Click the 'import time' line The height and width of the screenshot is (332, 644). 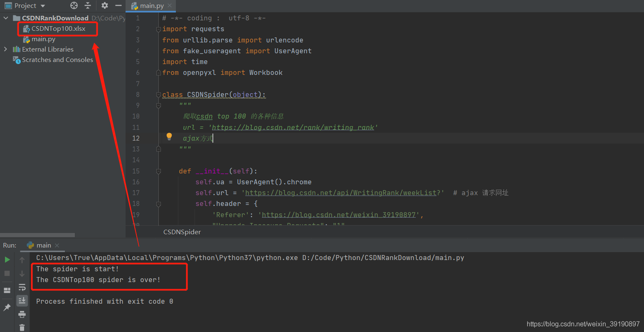[185, 62]
